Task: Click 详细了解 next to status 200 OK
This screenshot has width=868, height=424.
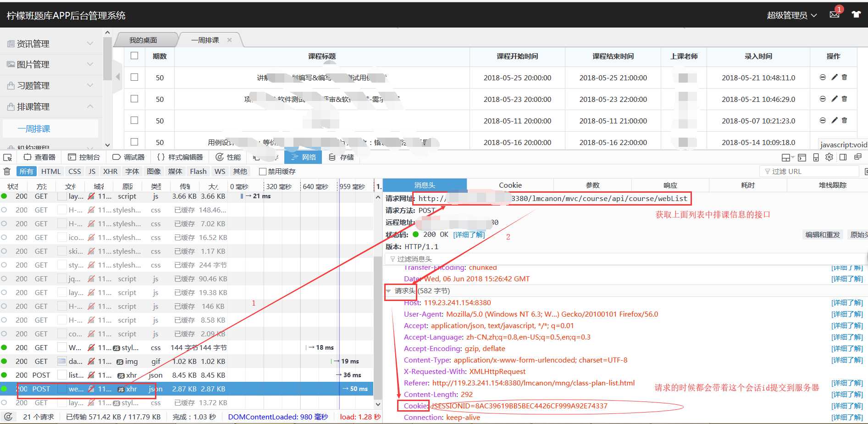Action: [x=469, y=234]
